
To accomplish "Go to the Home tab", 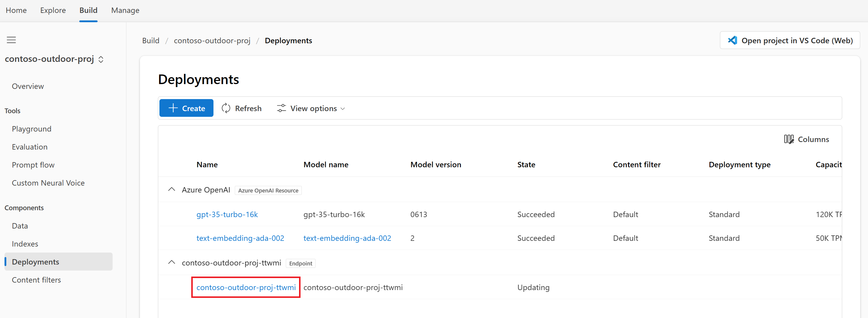I will pyautogui.click(x=16, y=11).
